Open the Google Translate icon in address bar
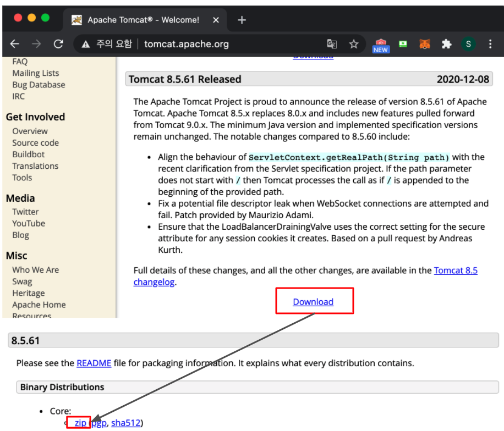 pos(332,43)
